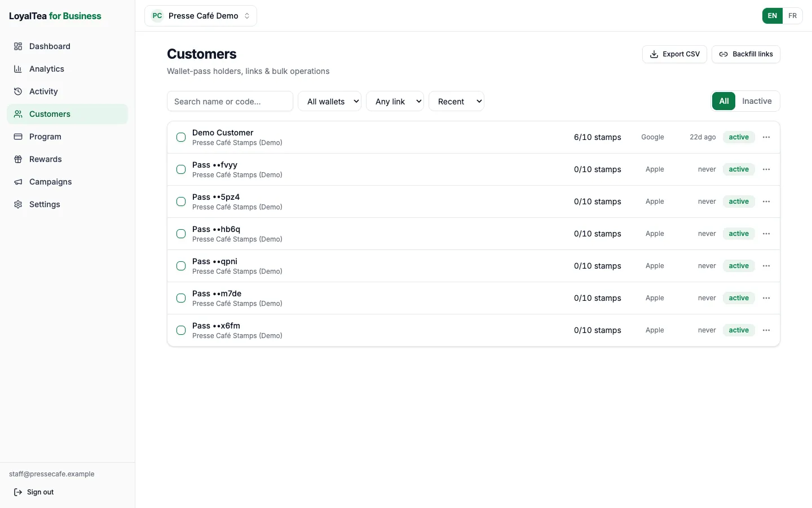Open the All wallets dropdown
Image resolution: width=812 pixels, height=508 pixels.
coord(330,101)
